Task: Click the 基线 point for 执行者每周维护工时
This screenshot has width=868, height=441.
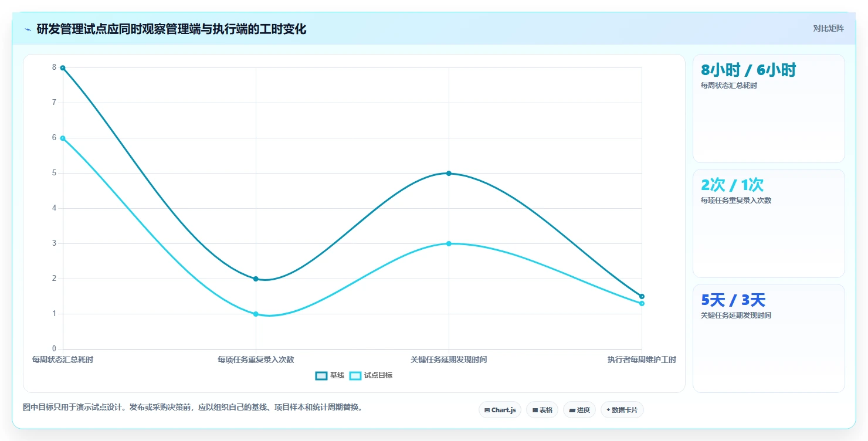Action: pos(642,297)
